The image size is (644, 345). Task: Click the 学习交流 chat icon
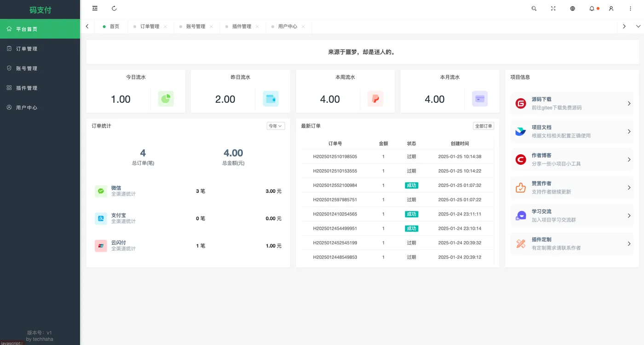[521, 215]
